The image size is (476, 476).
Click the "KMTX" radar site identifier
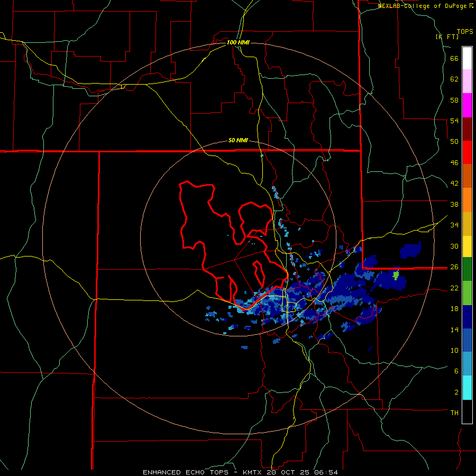click(253, 472)
